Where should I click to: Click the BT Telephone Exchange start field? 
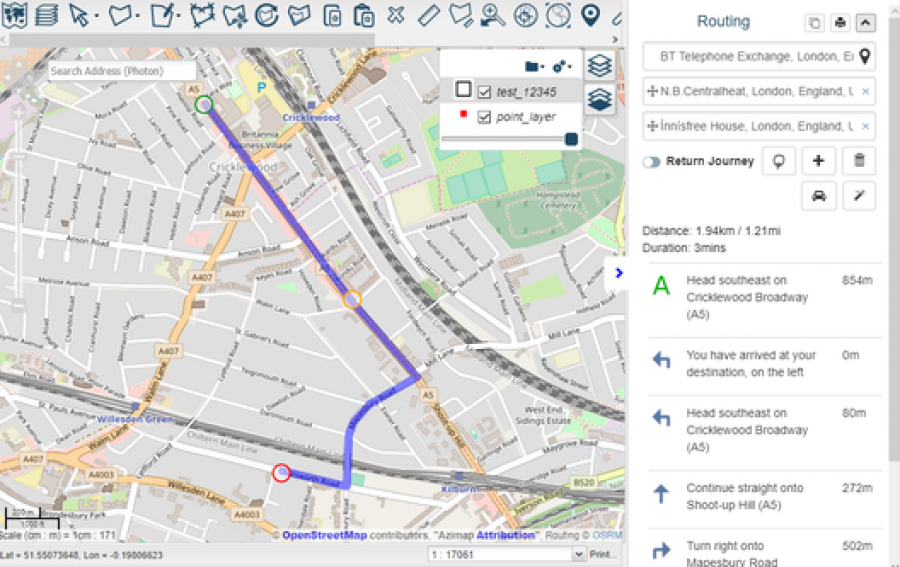point(759,56)
